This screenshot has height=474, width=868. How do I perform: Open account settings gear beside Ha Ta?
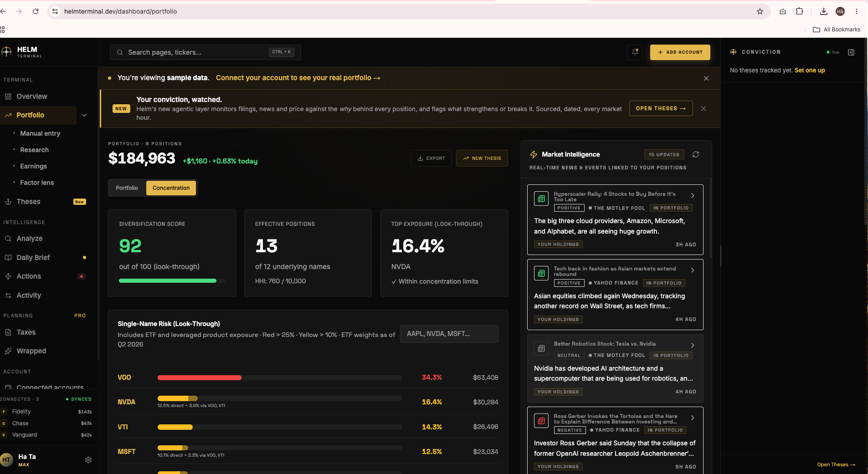point(88,460)
